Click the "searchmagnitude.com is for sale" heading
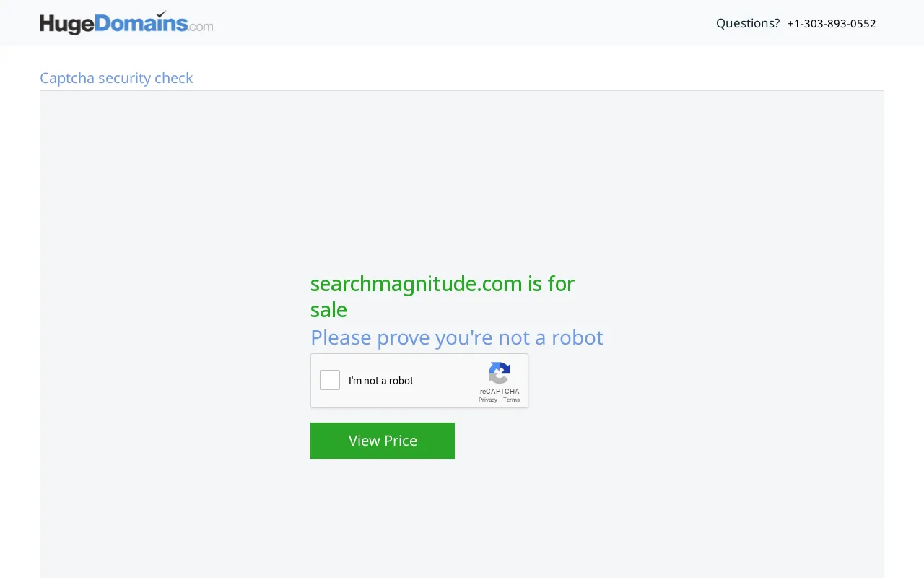Viewport: 924px width, 578px height. click(x=443, y=296)
